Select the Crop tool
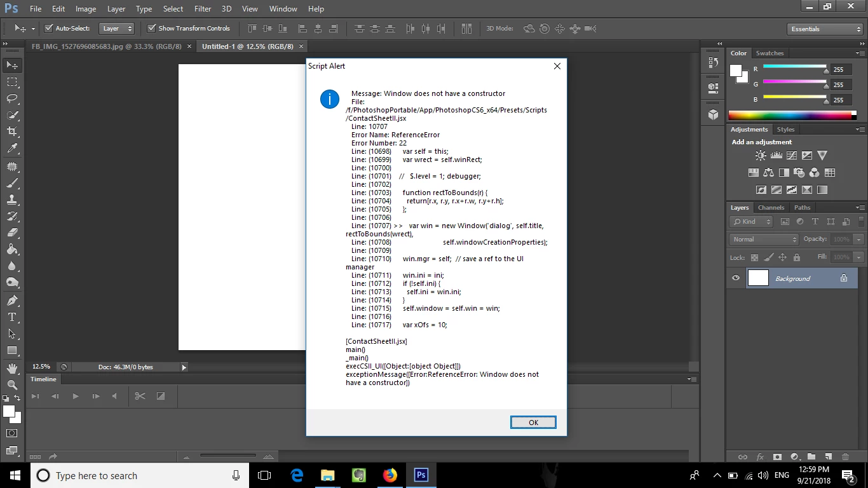The height and width of the screenshot is (488, 868). pyautogui.click(x=12, y=132)
